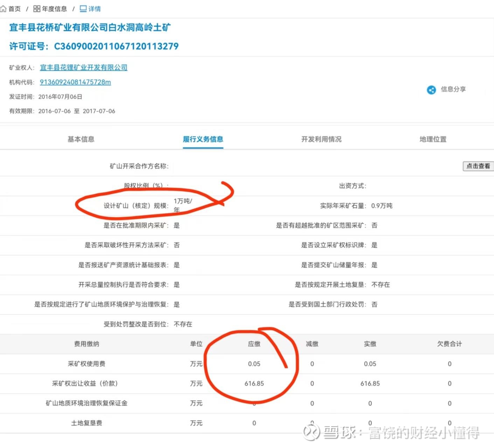Select 开采总量控制执行是否符合要求 label
The width and height of the screenshot is (494, 448).
point(123,284)
